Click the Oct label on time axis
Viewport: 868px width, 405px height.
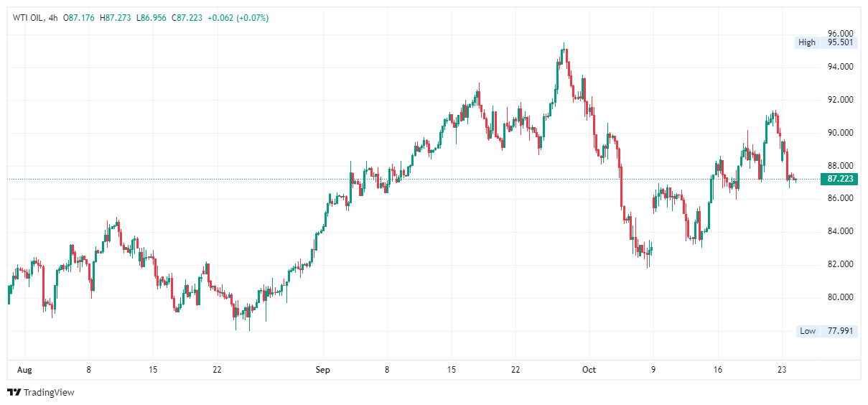tap(589, 371)
